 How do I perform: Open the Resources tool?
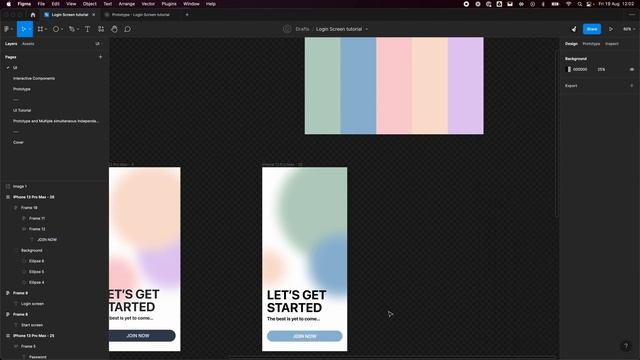(x=101, y=29)
